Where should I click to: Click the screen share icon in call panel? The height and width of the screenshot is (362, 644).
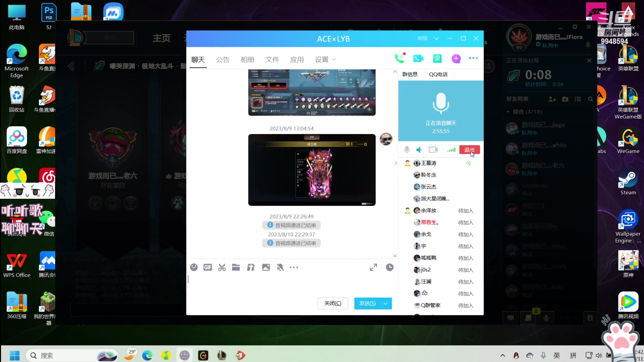coord(433,150)
